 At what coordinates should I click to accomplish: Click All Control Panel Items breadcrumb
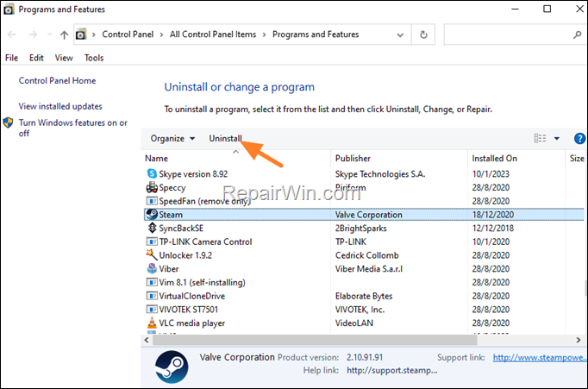point(213,35)
